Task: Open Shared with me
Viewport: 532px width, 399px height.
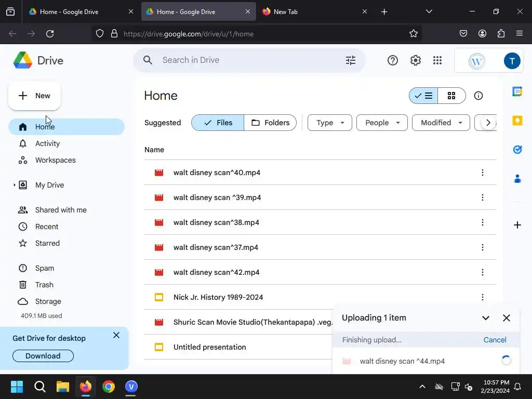Action: 66,210
